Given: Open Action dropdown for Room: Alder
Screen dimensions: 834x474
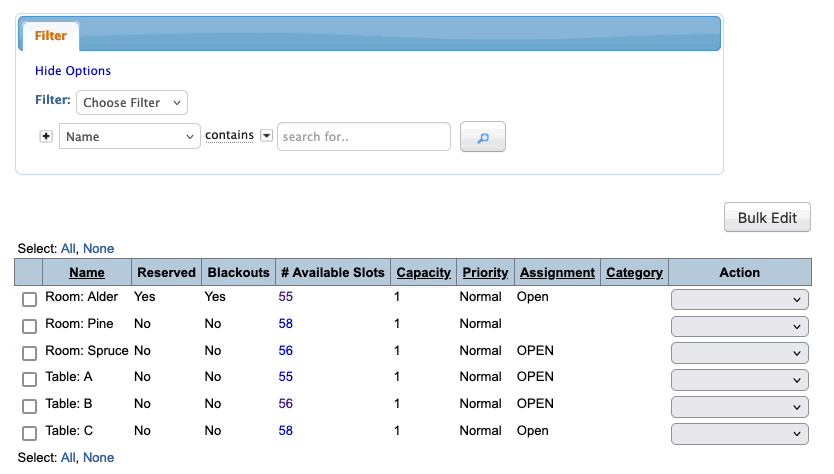Looking at the screenshot, I should (739, 299).
